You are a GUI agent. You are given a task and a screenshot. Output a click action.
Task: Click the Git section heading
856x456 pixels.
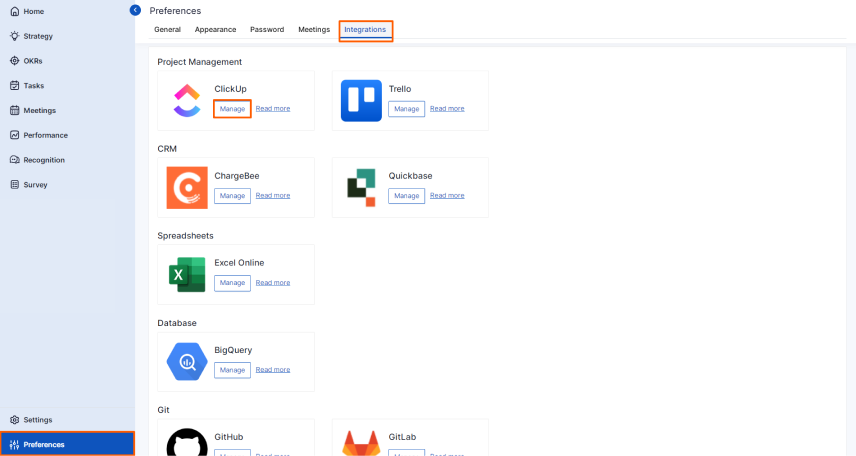pyautogui.click(x=163, y=410)
